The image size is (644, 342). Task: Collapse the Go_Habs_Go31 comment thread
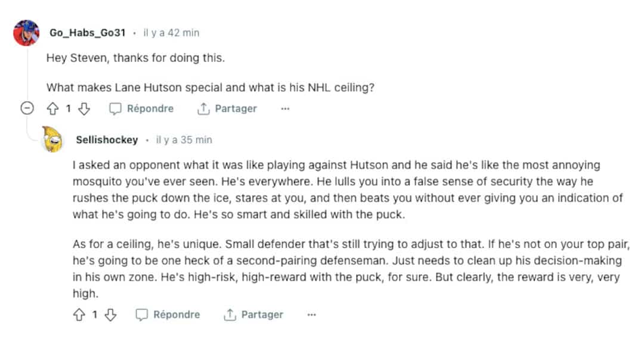point(27,108)
